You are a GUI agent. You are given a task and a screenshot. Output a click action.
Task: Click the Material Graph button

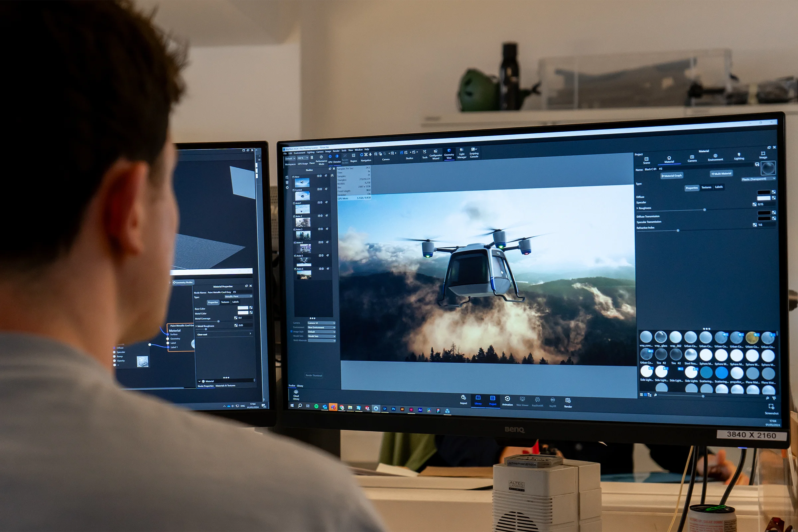click(x=671, y=176)
